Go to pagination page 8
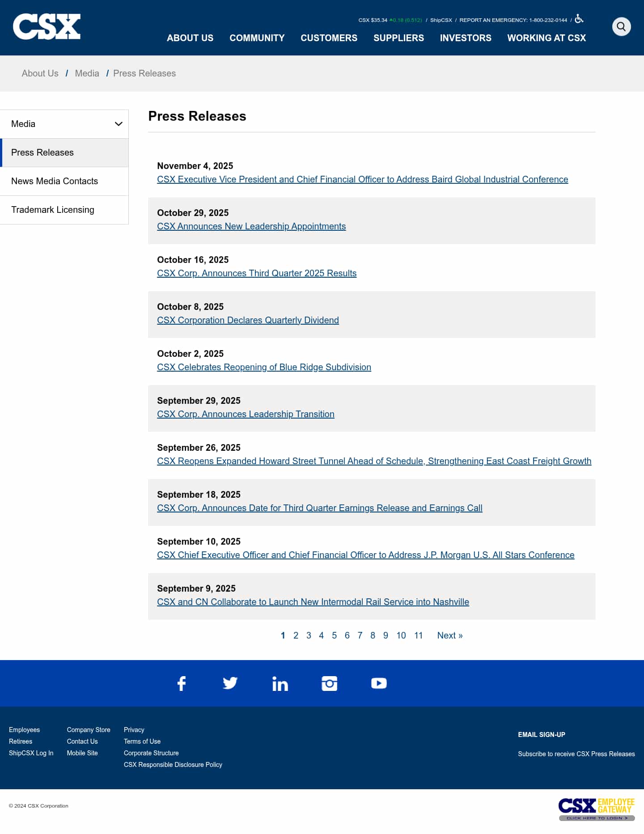 click(x=373, y=635)
